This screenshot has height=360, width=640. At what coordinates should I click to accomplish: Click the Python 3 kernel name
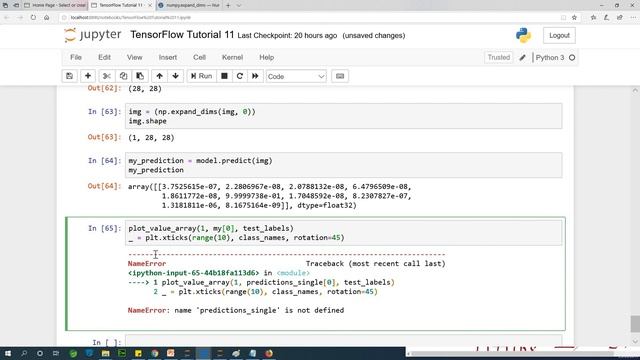click(x=550, y=58)
